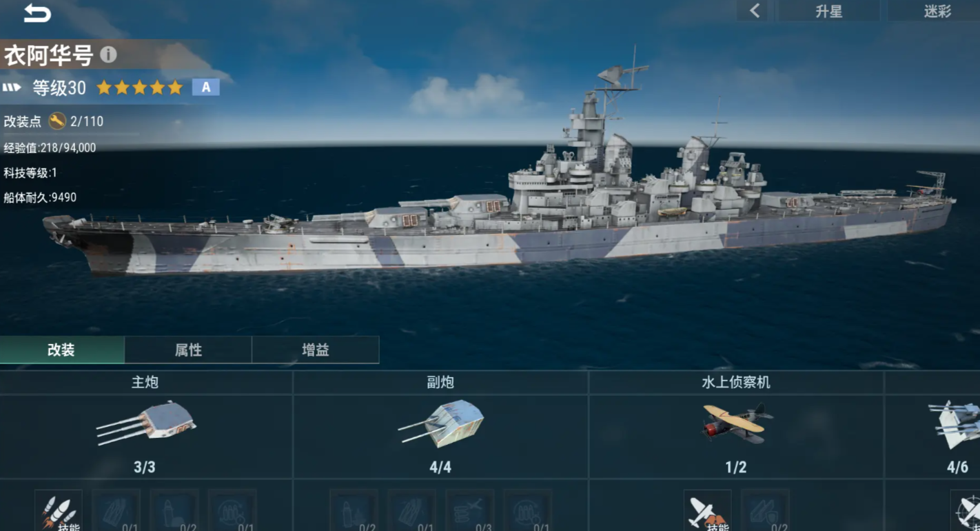Viewport: 980px width, 531px height.
Task: Select the seaplane scout icon
Action: coord(736,422)
